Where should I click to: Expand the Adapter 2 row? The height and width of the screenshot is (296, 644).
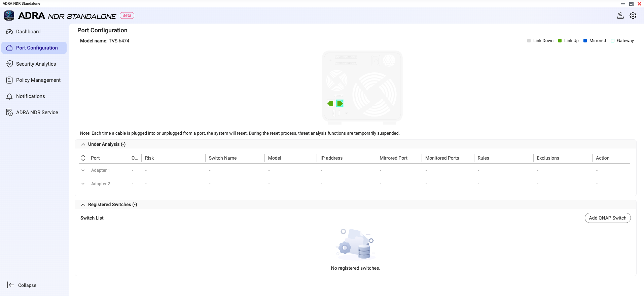click(83, 184)
